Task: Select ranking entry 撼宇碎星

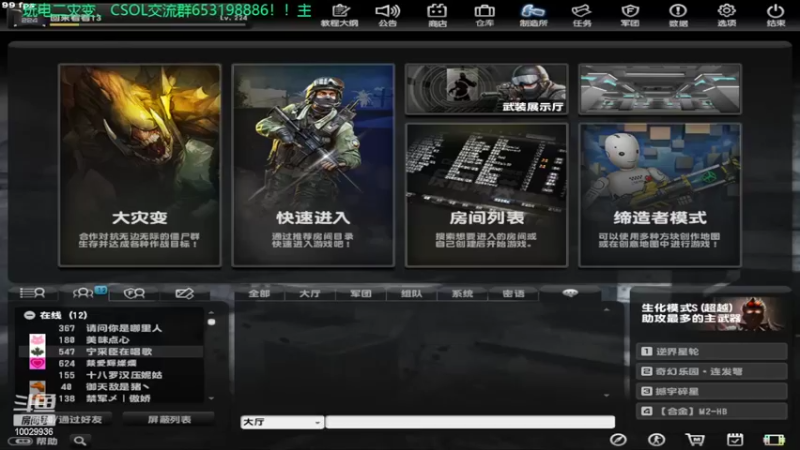Action: [x=712, y=391]
